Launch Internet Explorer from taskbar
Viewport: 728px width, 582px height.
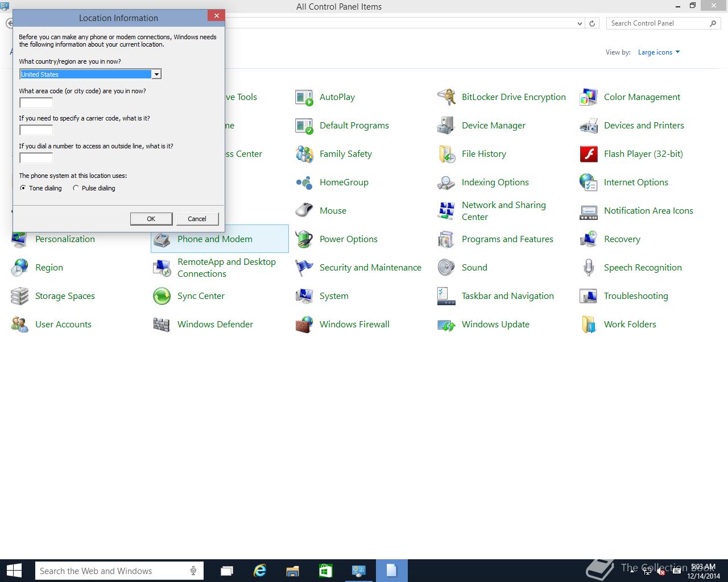tap(260, 571)
